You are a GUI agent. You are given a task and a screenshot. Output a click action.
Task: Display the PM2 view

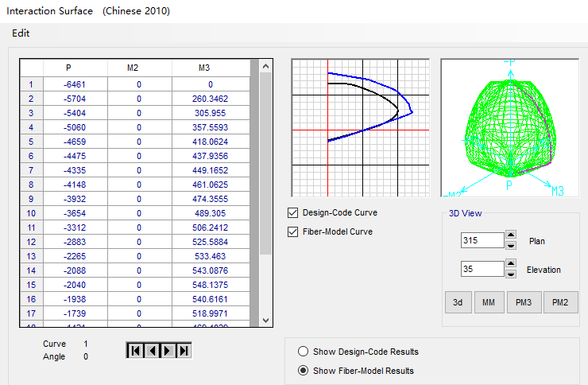tap(560, 302)
